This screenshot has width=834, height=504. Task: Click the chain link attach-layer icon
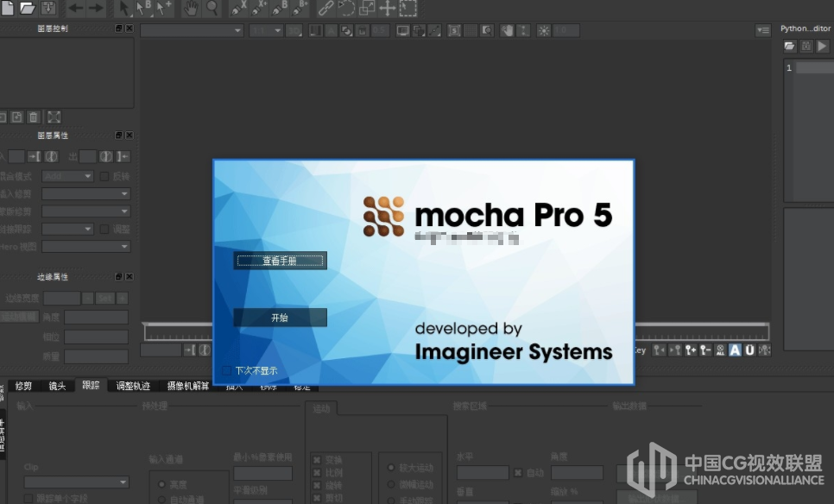point(325,8)
